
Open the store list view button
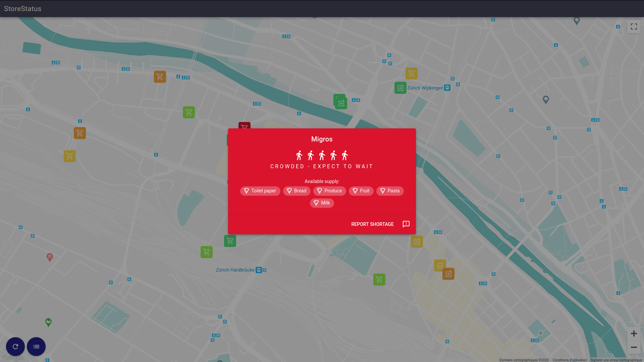pos(36,347)
